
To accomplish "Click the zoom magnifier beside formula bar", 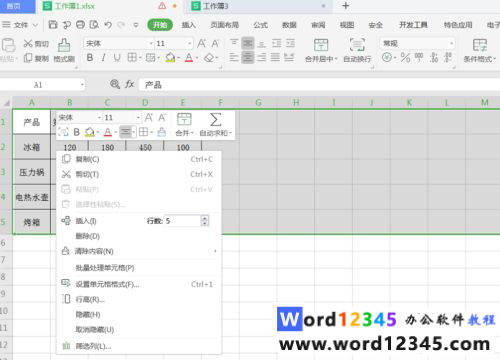I will pos(115,84).
